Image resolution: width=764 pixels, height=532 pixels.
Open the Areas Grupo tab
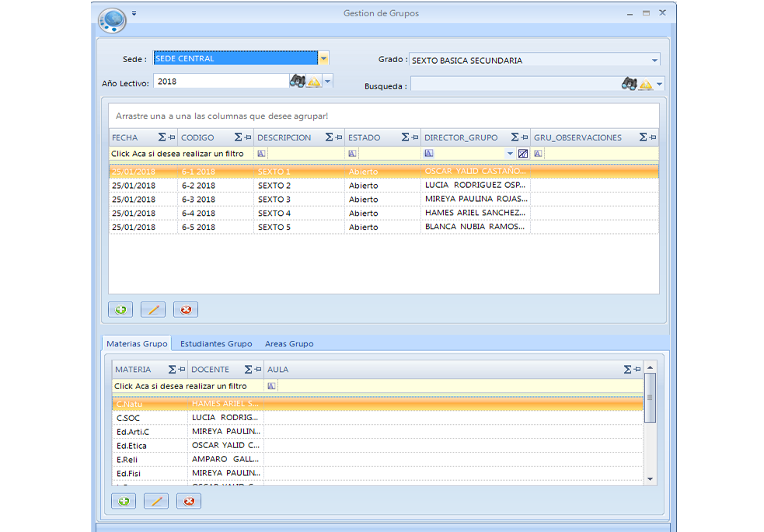(x=289, y=343)
